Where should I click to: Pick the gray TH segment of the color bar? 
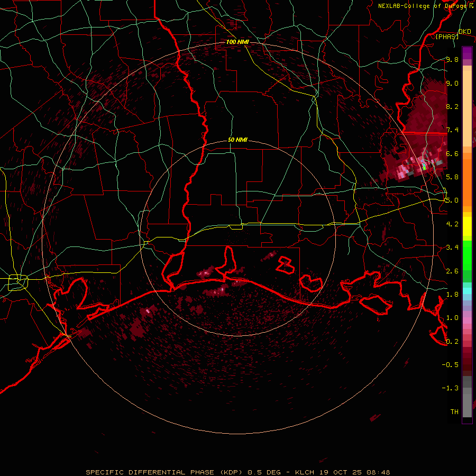point(467,405)
